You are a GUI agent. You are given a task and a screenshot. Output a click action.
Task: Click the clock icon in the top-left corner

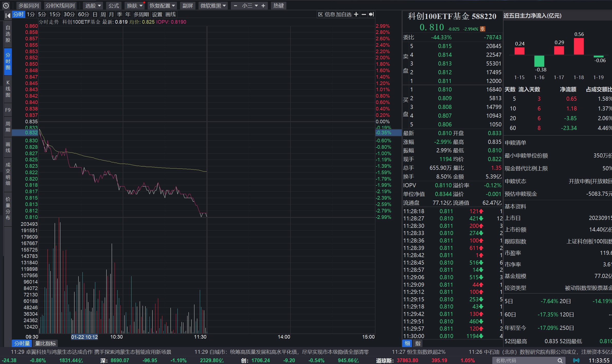click(6, 5)
